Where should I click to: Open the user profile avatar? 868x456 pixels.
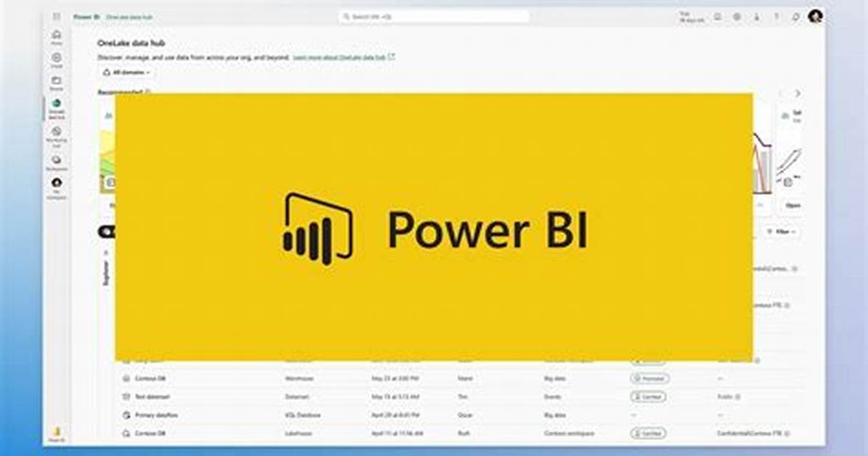[815, 17]
